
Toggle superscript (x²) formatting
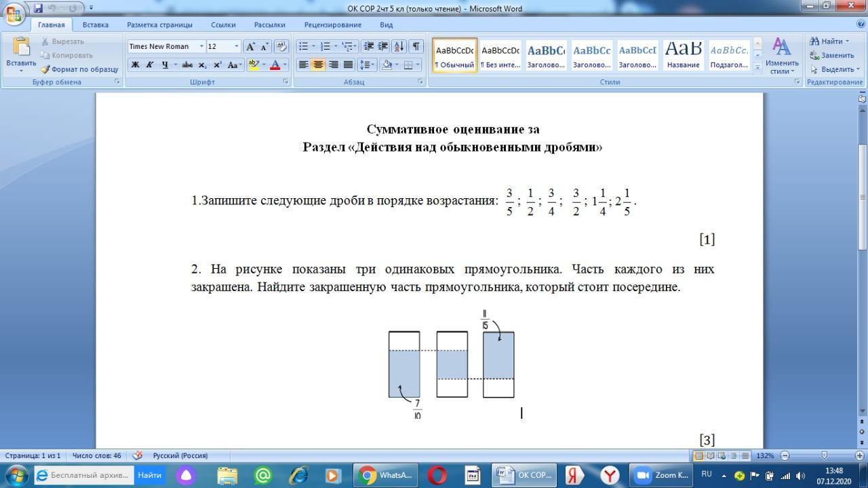point(217,65)
